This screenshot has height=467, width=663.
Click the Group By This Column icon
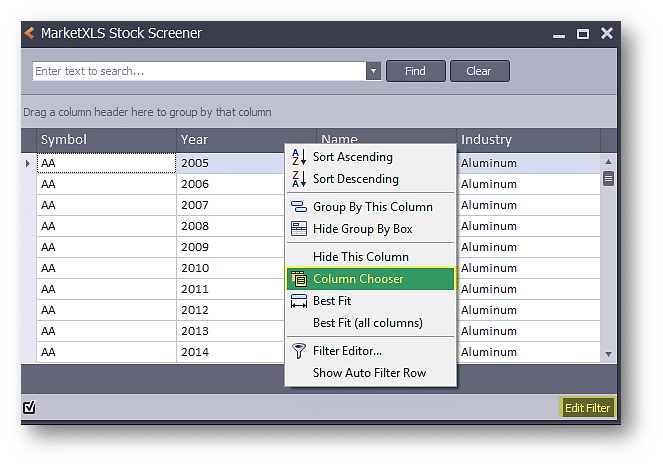click(x=299, y=207)
